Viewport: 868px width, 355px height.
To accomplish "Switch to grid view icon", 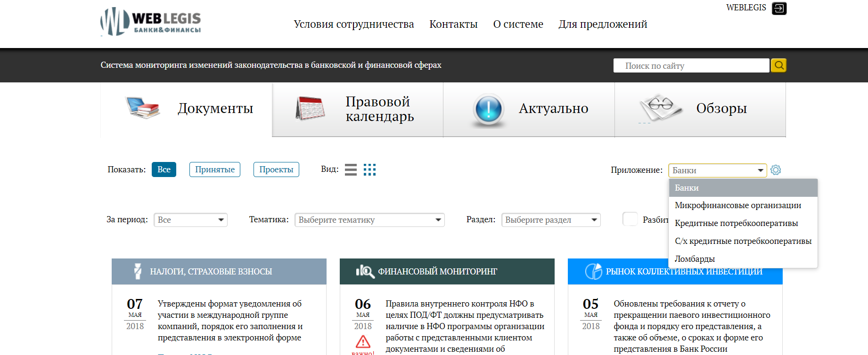I will click(370, 169).
